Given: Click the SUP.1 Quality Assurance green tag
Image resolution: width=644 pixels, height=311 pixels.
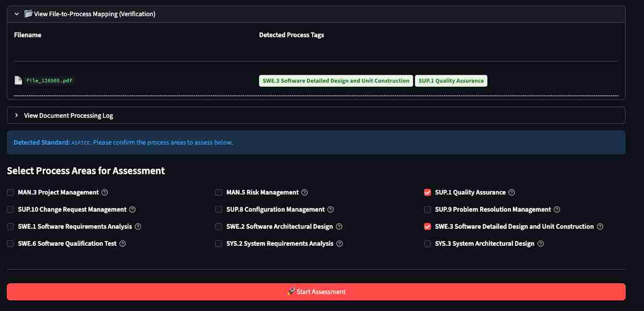Looking at the screenshot, I should click(x=451, y=81).
